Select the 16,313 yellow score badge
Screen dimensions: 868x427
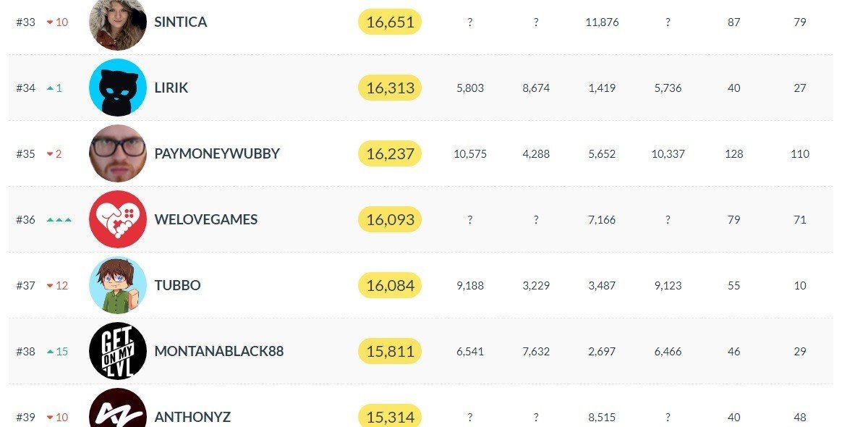tap(390, 88)
